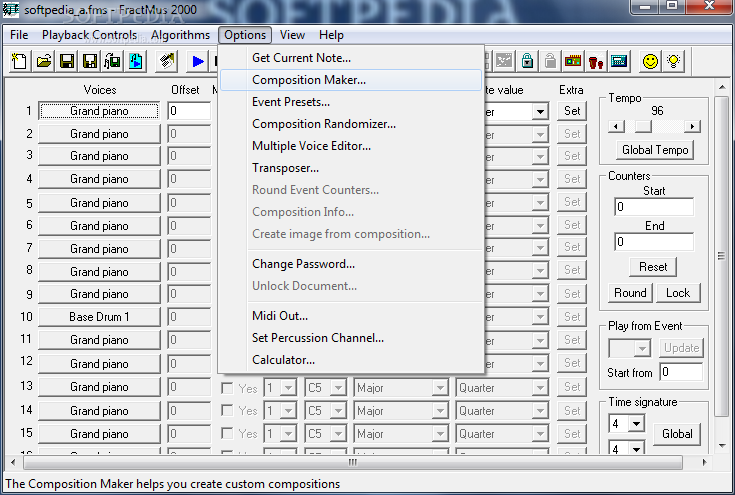Choose Change Password menu entry
Screen dimensions: 735x495
pos(351,264)
